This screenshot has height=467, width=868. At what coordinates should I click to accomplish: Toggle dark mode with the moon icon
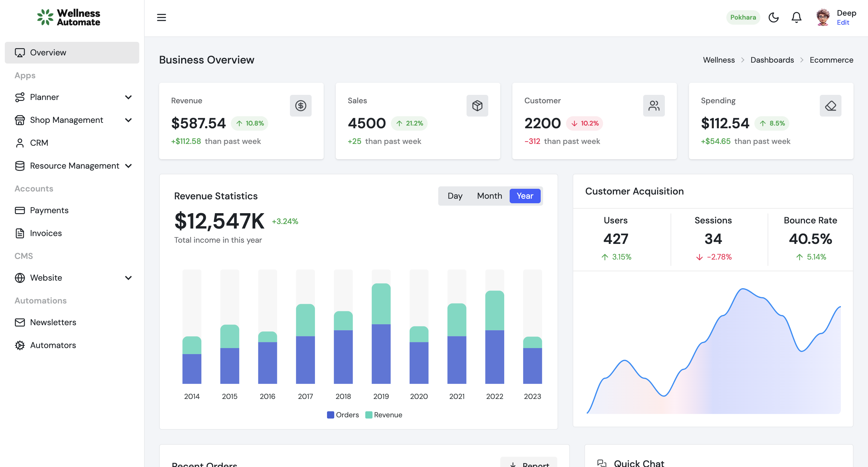tap(774, 17)
